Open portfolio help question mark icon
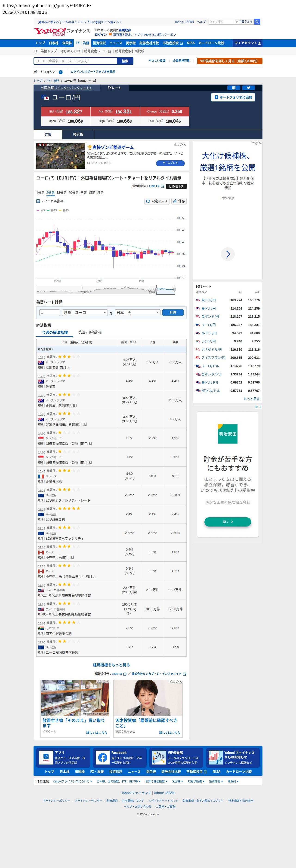The width and height of the screenshot is (296, 868). [60, 72]
